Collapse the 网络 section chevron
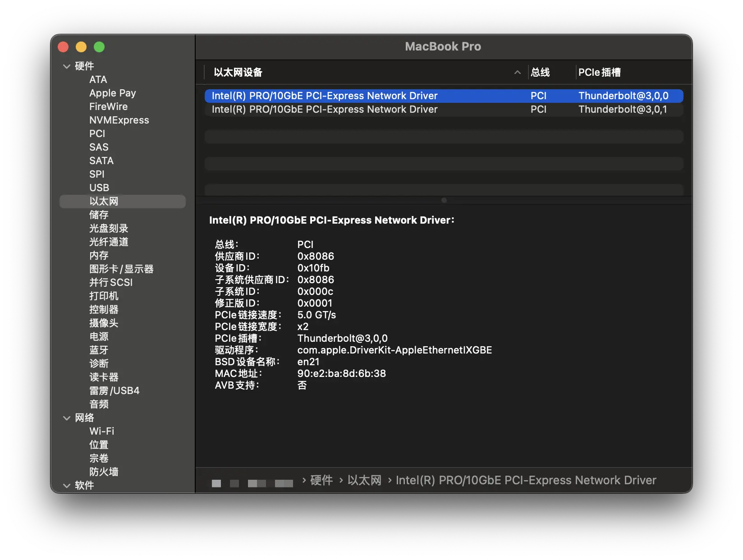 (67, 418)
